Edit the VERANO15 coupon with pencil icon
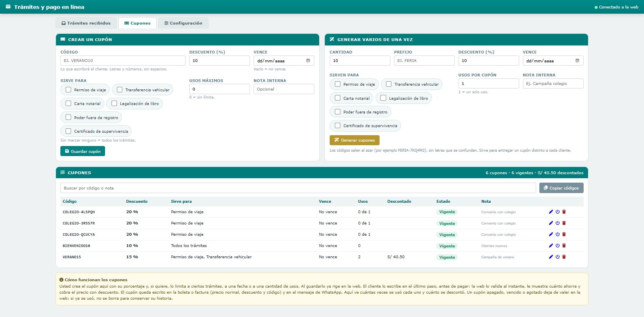 point(551,257)
